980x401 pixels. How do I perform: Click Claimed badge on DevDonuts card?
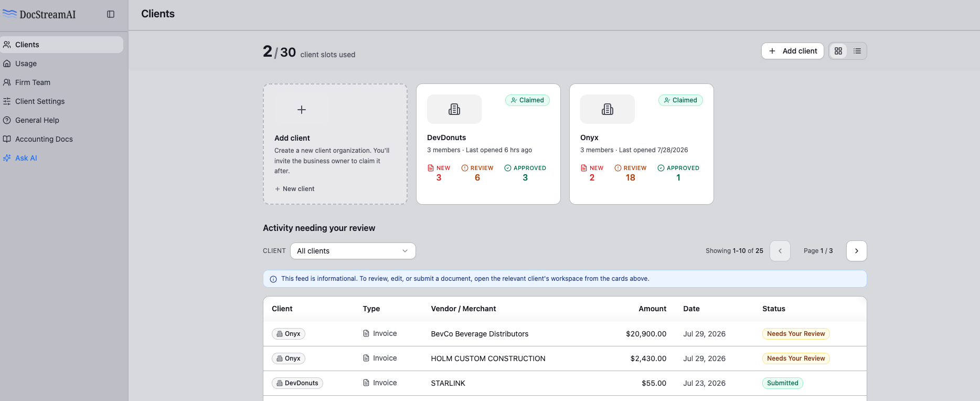pyautogui.click(x=527, y=100)
